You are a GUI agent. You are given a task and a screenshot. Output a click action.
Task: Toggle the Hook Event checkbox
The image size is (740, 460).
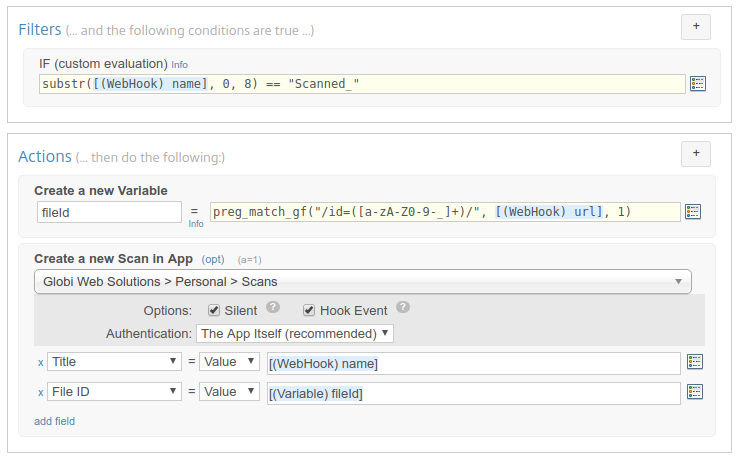(x=309, y=310)
